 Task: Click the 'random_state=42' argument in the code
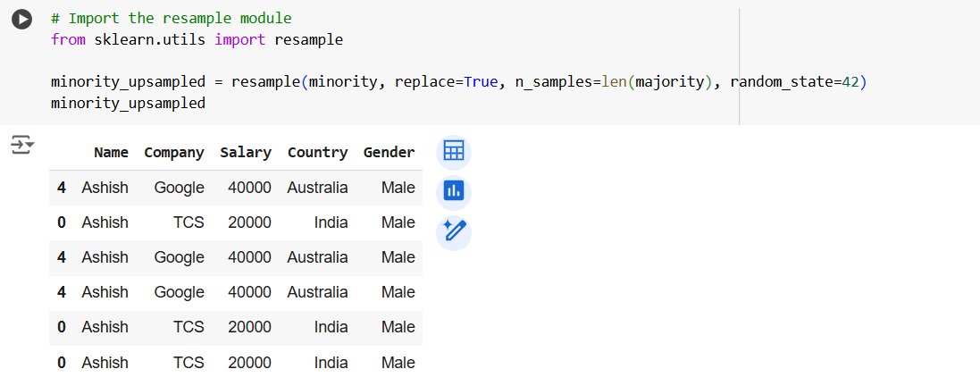point(793,82)
